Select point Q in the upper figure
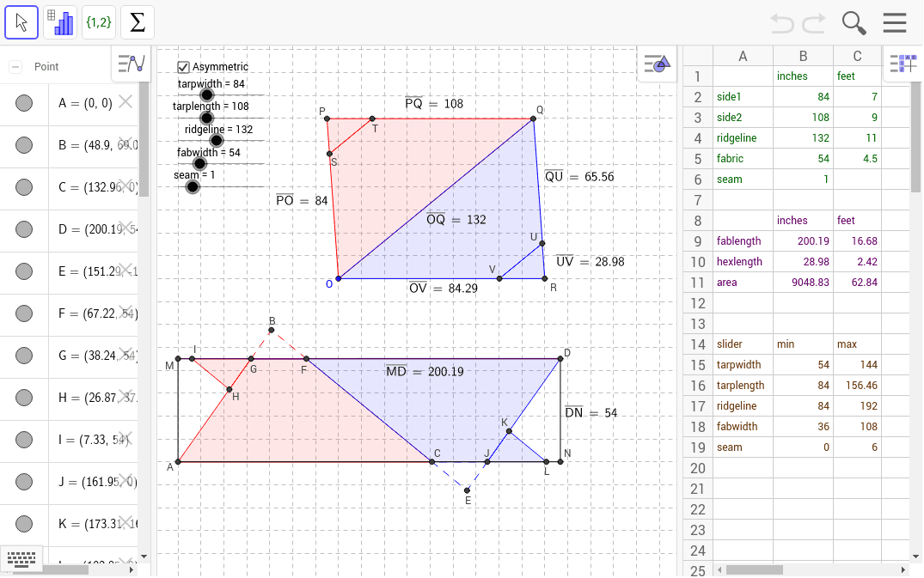This screenshot has width=924, height=578. point(533,119)
